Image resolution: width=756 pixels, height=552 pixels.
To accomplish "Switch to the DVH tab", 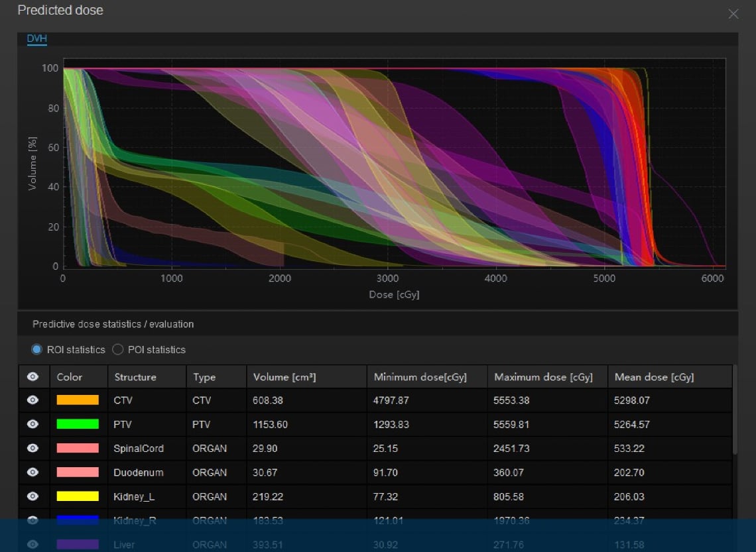I will point(36,38).
